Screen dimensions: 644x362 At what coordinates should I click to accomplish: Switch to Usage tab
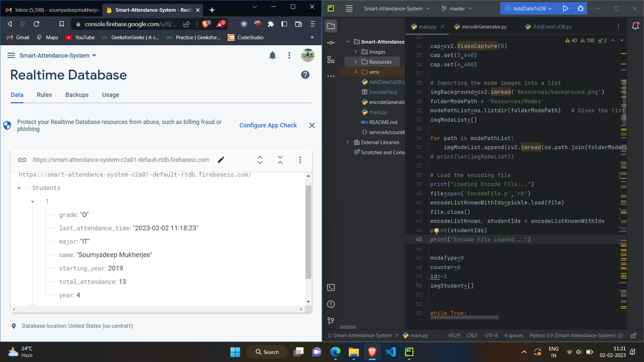(111, 95)
